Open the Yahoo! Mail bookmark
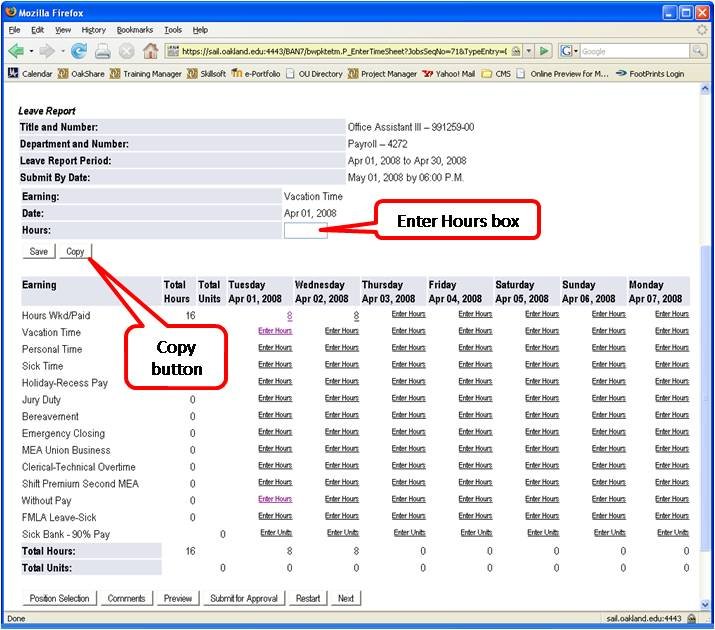This screenshot has width=715, height=630. tap(448, 73)
